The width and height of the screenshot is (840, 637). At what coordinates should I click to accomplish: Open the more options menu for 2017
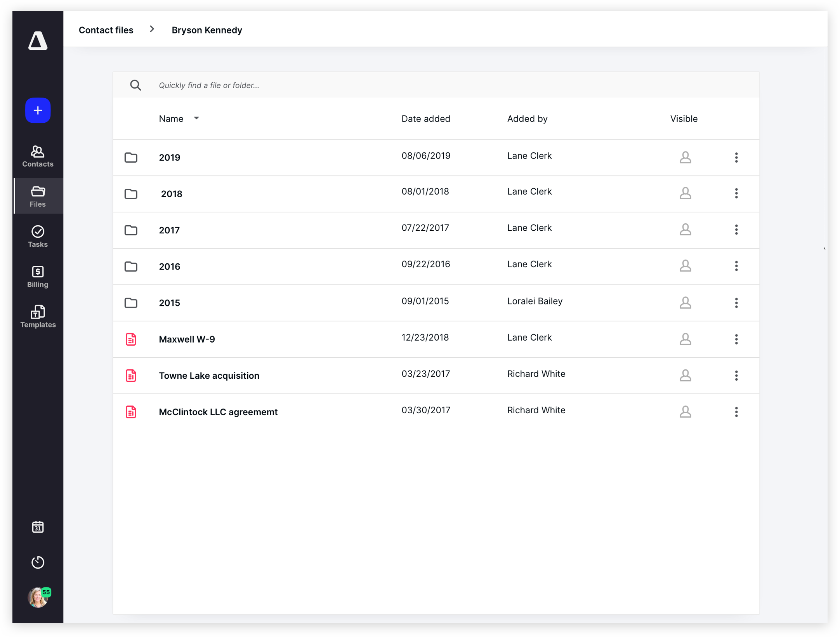[x=736, y=230]
